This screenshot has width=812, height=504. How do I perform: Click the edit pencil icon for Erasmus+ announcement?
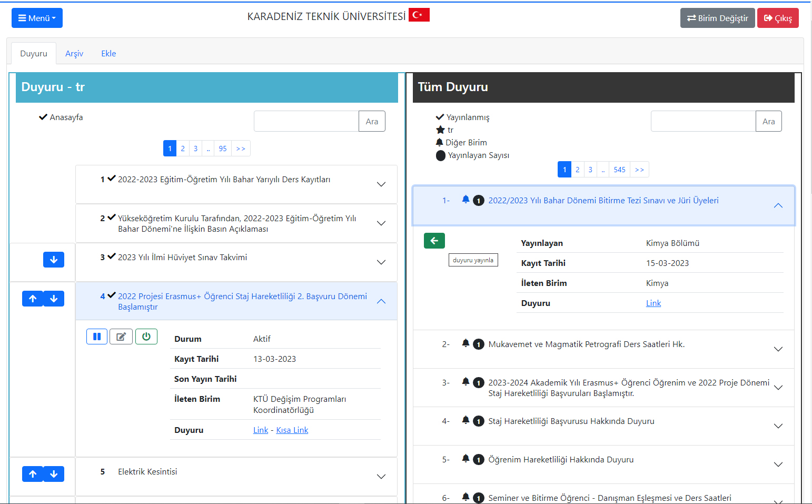click(x=121, y=337)
